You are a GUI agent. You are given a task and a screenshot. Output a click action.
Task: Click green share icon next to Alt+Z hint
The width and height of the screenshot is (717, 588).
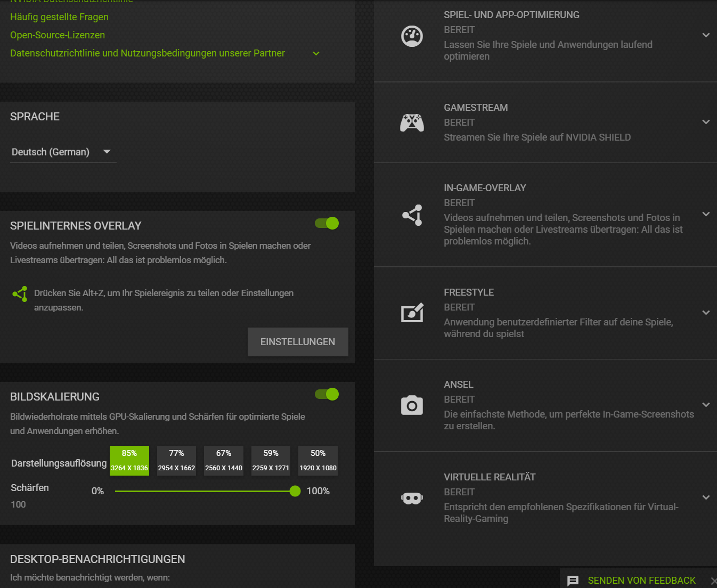tap(20, 293)
